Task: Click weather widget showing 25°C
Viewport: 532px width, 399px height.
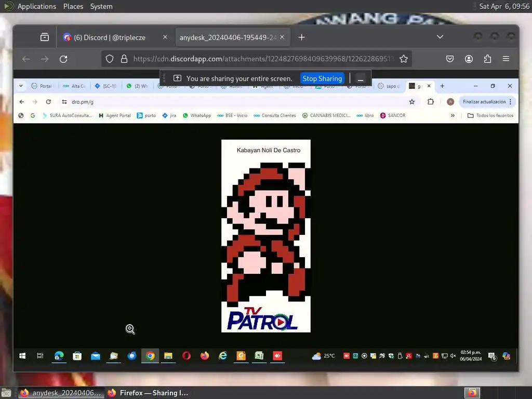Action: (323, 356)
